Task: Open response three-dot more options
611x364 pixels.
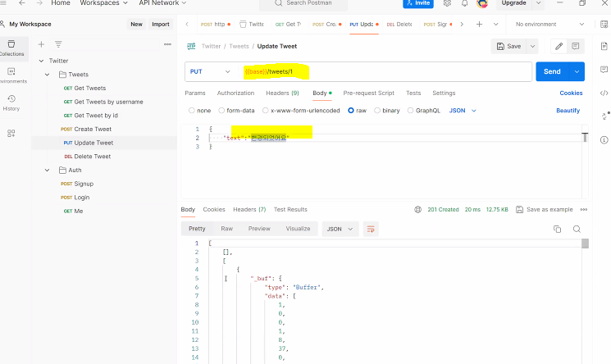Action: tap(583, 210)
